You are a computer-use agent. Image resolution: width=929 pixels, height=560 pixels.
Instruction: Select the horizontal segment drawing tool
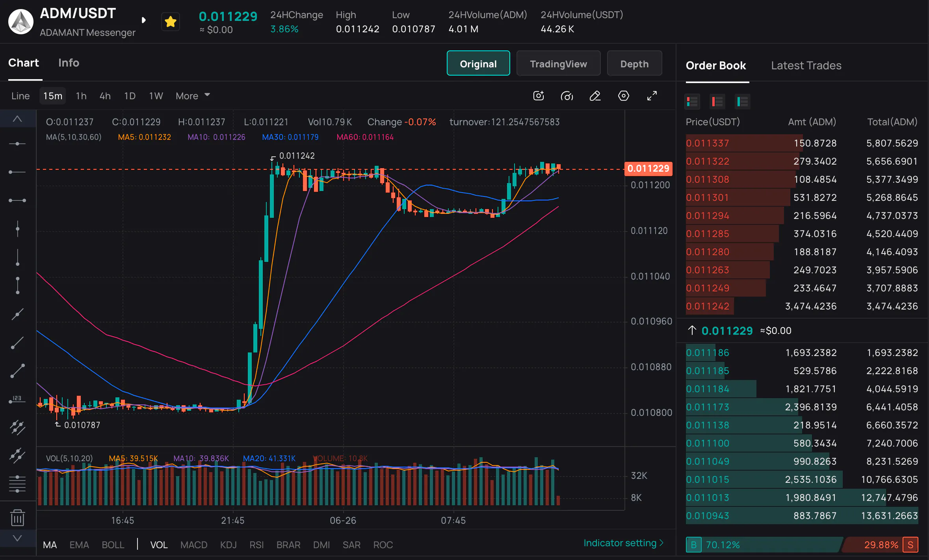pyautogui.click(x=17, y=200)
